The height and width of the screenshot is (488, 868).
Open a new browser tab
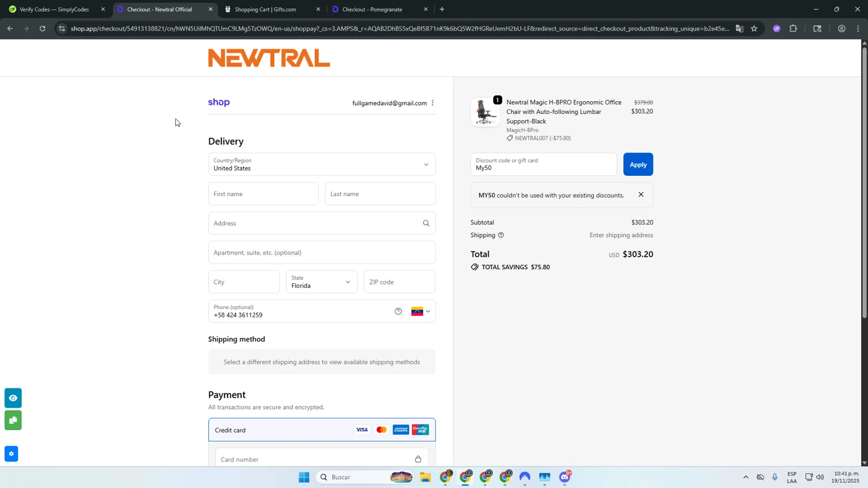(442, 9)
